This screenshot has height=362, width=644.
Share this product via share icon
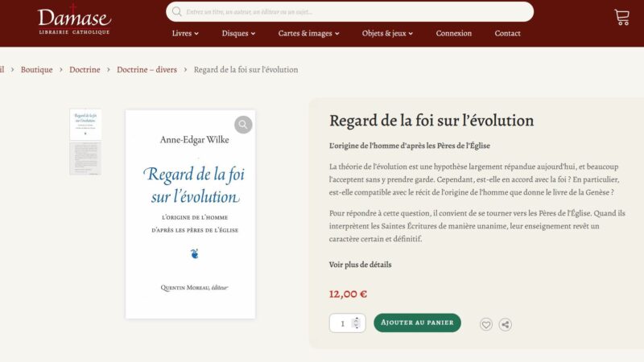pyautogui.click(x=506, y=324)
